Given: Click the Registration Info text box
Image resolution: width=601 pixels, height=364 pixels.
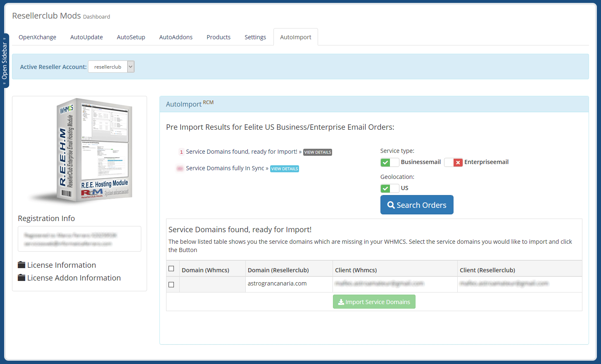Looking at the screenshot, I should [79, 239].
